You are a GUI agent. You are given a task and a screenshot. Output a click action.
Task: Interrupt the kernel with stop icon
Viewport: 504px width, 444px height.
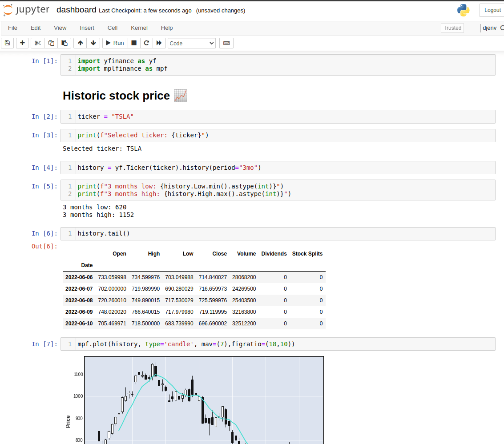click(x=133, y=43)
